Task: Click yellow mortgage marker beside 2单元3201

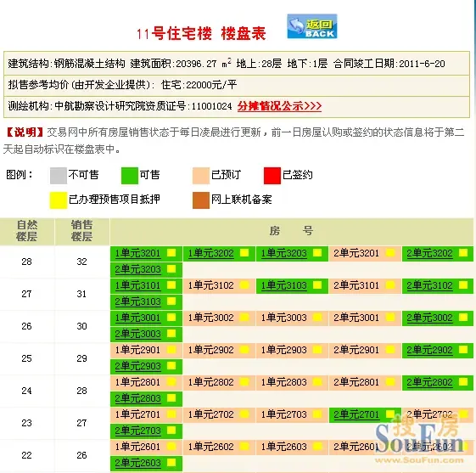Action: pos(390,253)
